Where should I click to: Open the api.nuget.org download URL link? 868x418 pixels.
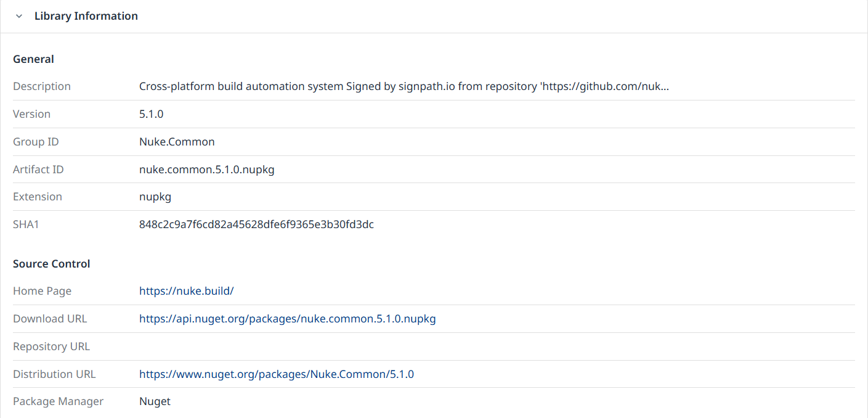[x=287, y=319]
